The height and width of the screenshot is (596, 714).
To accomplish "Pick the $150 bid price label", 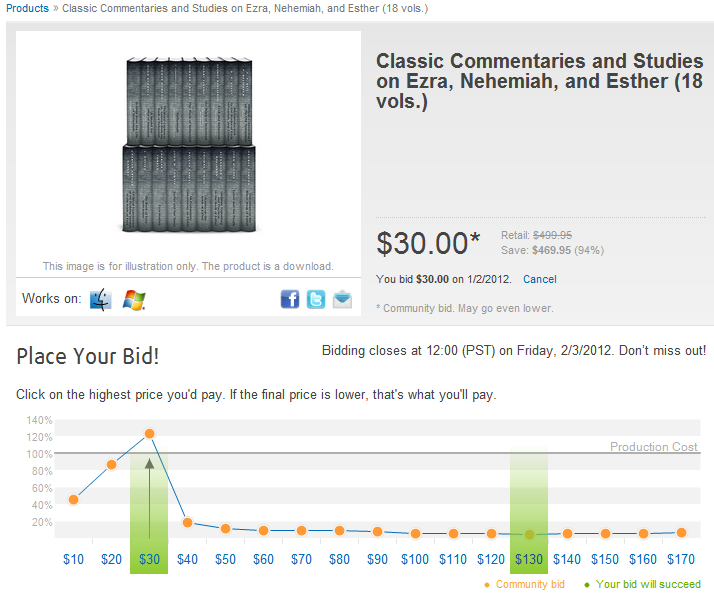I will coord(605,559).
